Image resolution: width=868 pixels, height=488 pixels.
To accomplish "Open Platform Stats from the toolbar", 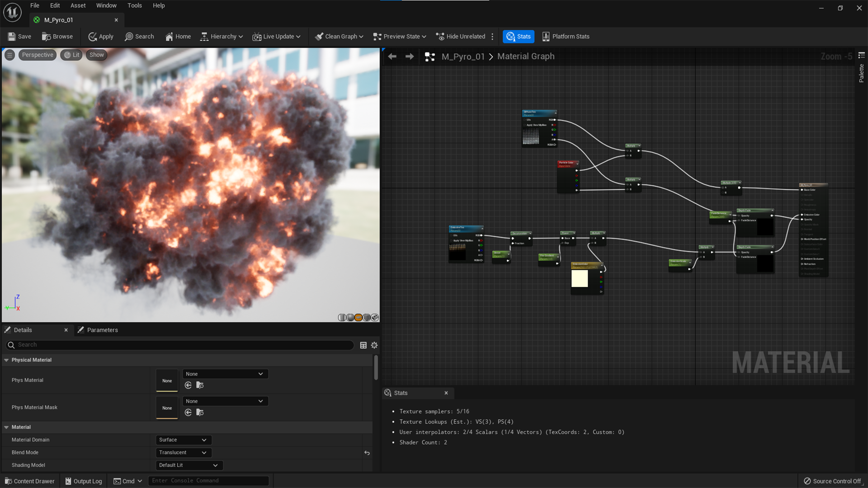I will [566, 36].
